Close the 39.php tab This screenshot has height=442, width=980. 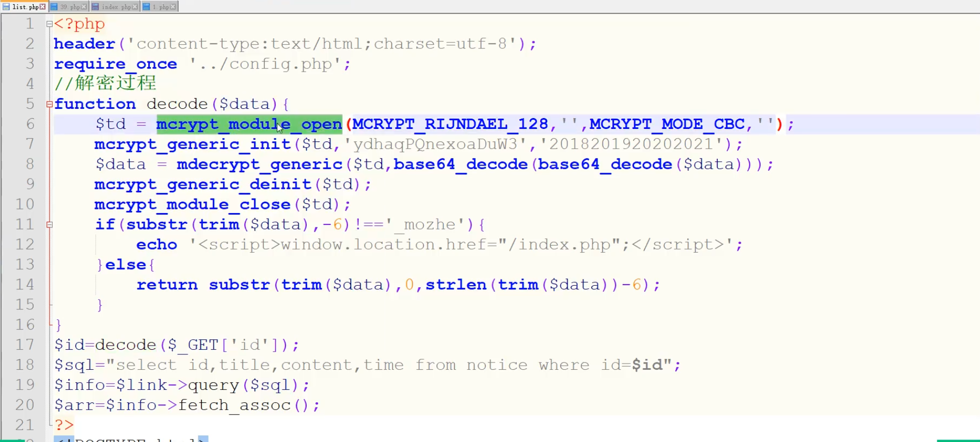pyautogui.click(x=84, y=7)
